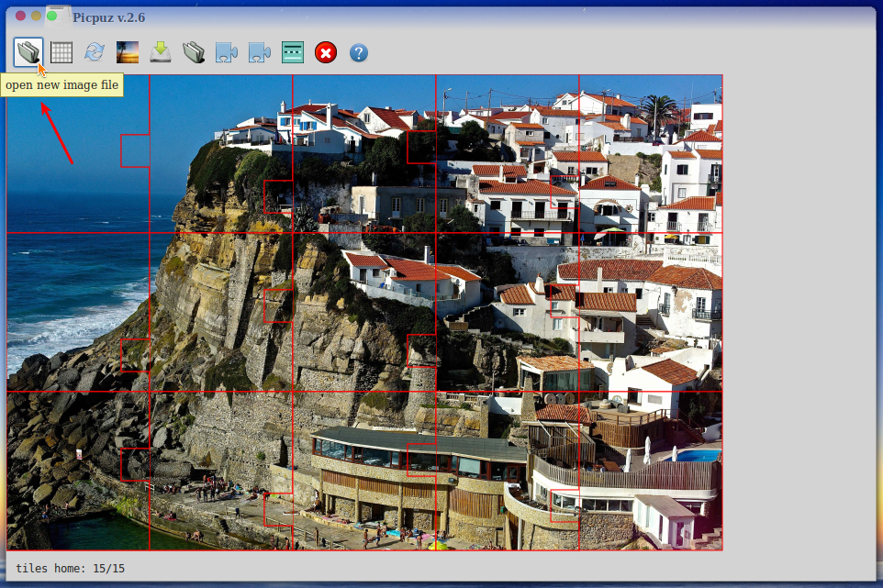This screenshot has height=588, width=883.
Task: Select the puzzle tile with the palm tree
Action: pos(651,153)
